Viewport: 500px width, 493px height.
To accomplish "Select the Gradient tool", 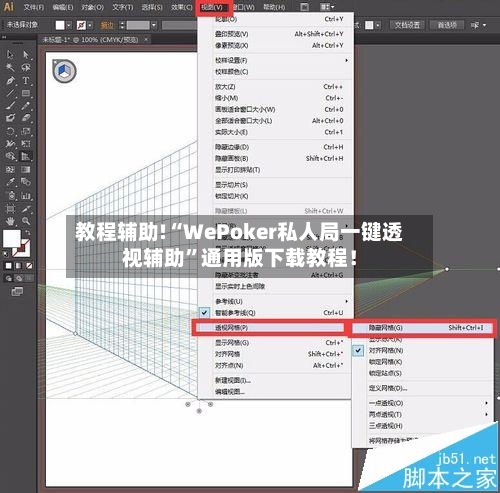I will click(x=26, y=169).
